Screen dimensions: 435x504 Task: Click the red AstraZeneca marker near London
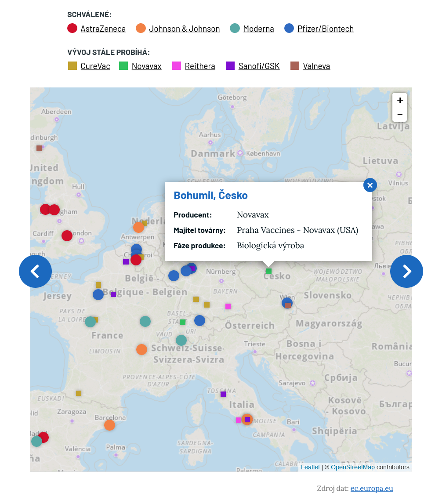tap(67, 236)
